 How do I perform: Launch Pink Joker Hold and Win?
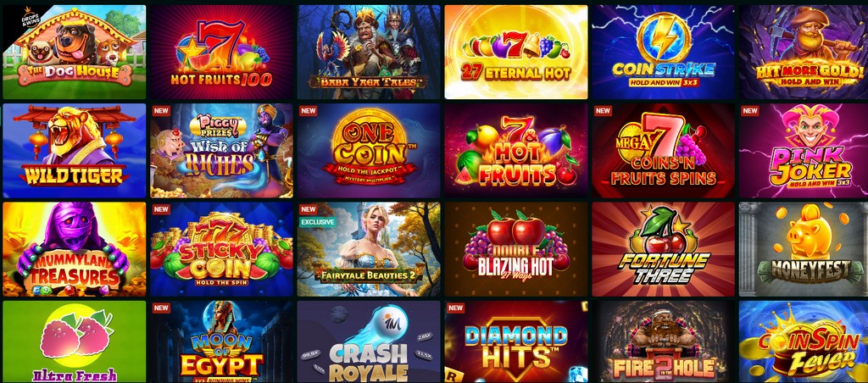(x=804, y=151)
